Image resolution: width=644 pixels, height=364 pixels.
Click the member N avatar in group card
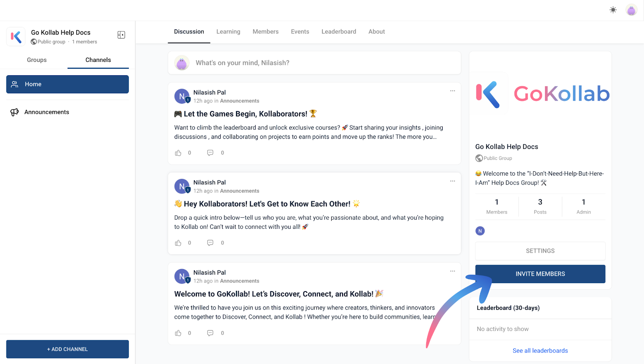coord(480,231)
